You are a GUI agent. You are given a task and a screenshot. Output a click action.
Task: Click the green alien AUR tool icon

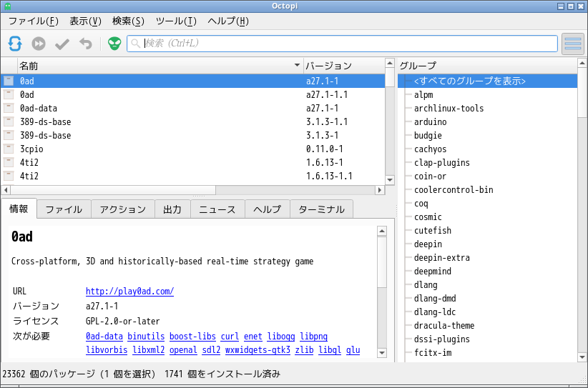point(114,44)
